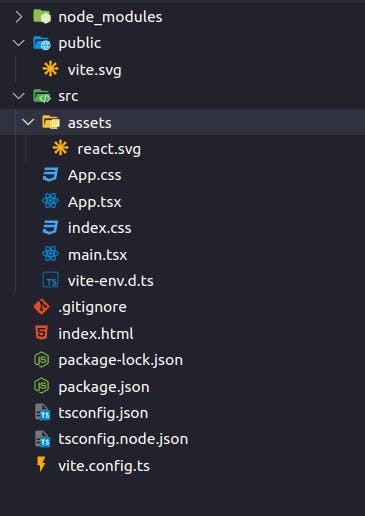Screen dimensions: 365x516
Task: Collapse the src folder chevron
Action: (18, 96)
